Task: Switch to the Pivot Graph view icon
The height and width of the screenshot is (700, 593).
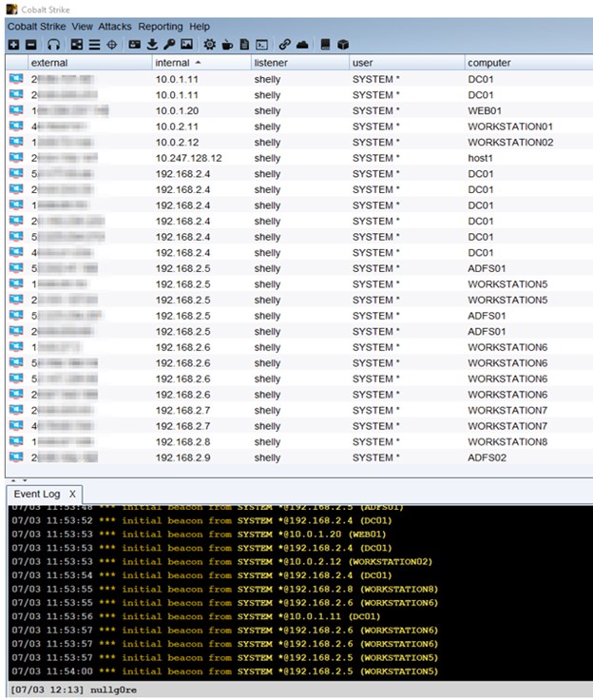Action: click(77, 45)
